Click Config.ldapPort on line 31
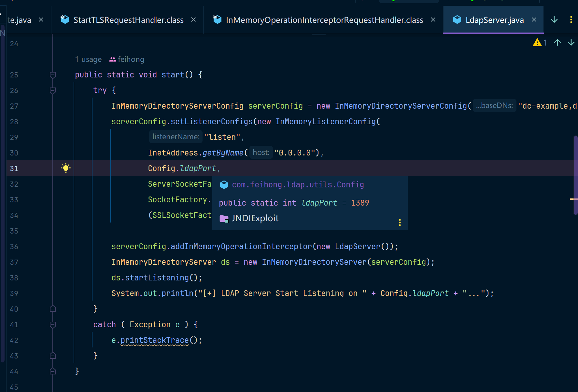 click(x=182, y=169)
